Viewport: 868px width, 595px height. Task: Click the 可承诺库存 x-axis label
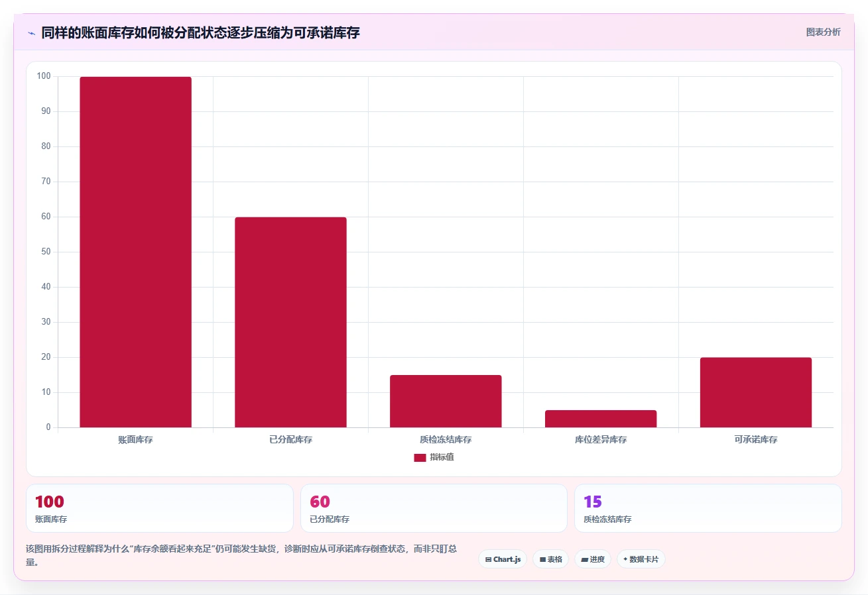coord(756,440)
